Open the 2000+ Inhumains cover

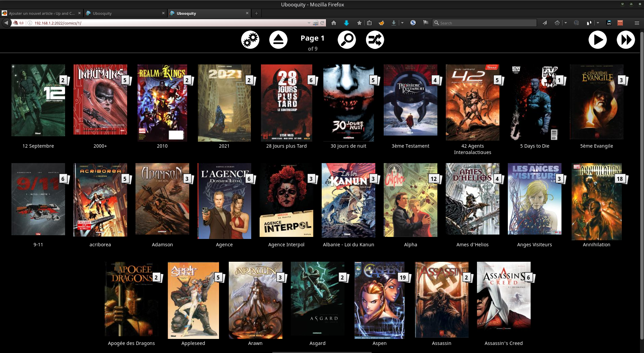(100, 100)
